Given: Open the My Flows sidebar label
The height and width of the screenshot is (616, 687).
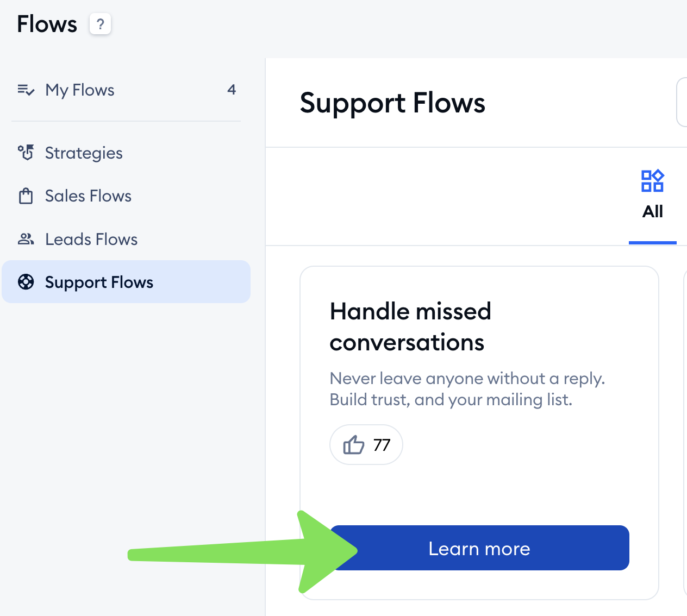Looking at the screenshot, I should (80, 90).
